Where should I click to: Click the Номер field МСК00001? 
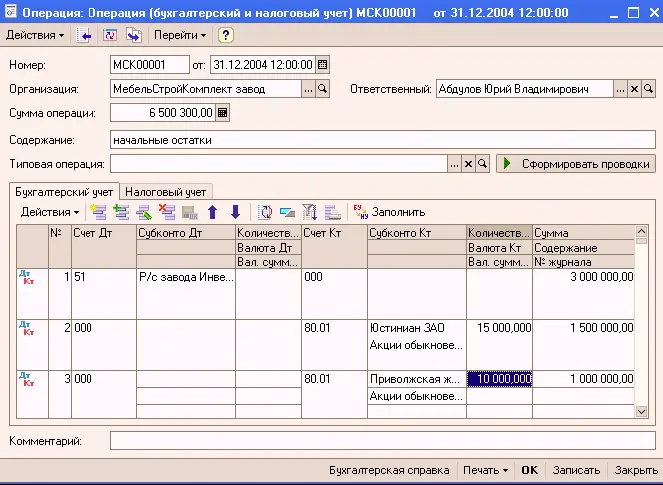(150, 65)
